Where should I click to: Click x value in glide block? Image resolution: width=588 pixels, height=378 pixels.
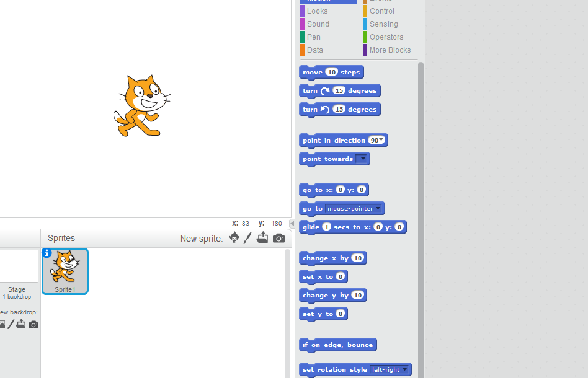378,227
